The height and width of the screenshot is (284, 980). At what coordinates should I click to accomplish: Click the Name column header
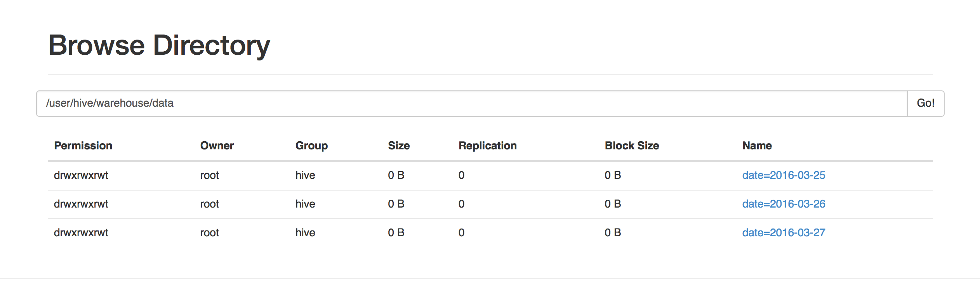[x=757, y=146]
